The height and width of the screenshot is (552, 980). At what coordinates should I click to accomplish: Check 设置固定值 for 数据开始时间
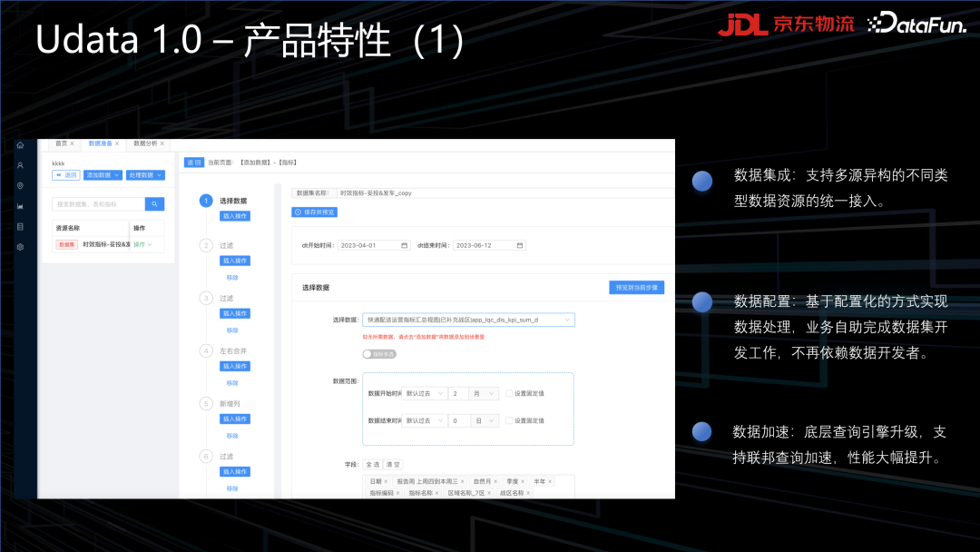[x=509, y=393]
